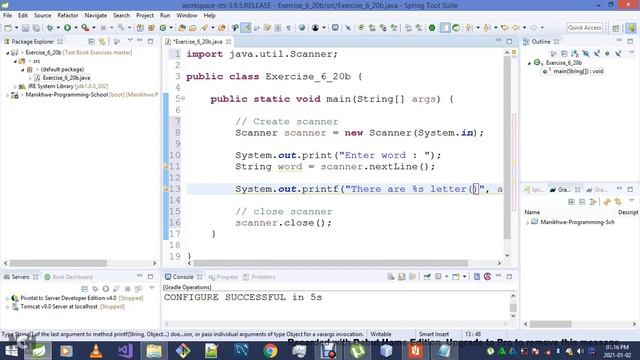Click the Run External Tools icon
The width and height of the screenshot is (640, 360).
click(x=85, y=27)
